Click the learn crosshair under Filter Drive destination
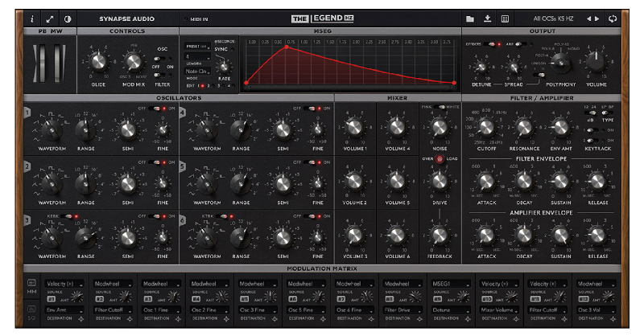Image resolution: width=644 pixels, height=336 pixels. pyautogui.click(x=419, y=319)
